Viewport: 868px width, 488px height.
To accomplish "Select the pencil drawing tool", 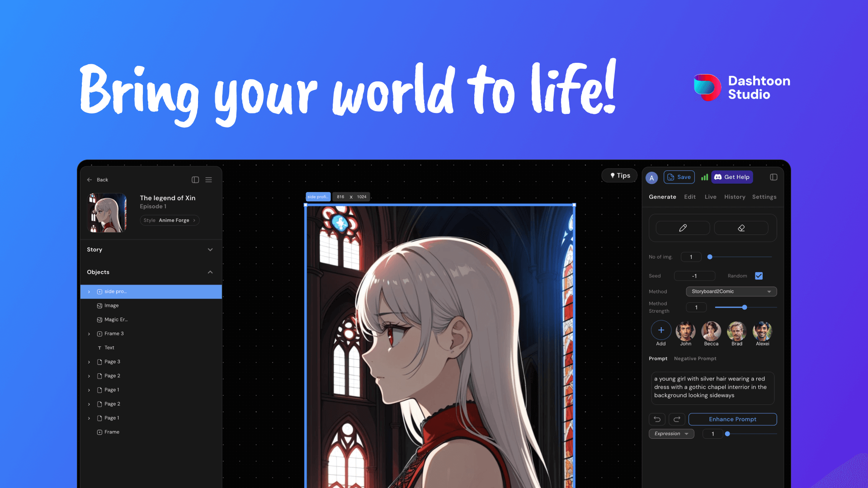I will 683,228.
